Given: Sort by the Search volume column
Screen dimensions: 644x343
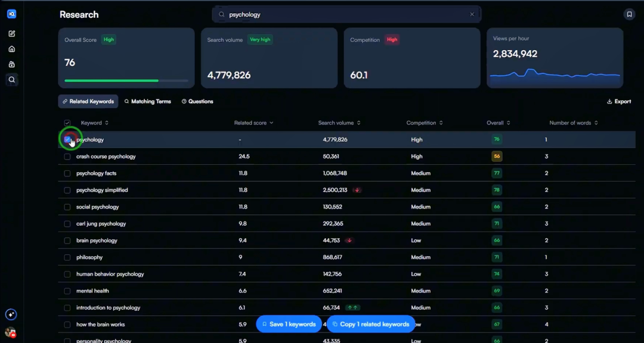Looking at the screenshot, I should point(339,123).
